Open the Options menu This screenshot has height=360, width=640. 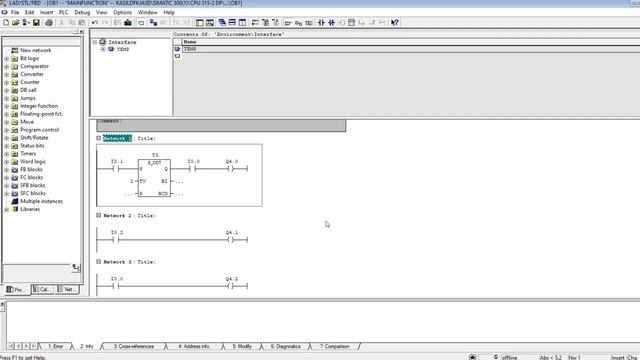point(122,12)
